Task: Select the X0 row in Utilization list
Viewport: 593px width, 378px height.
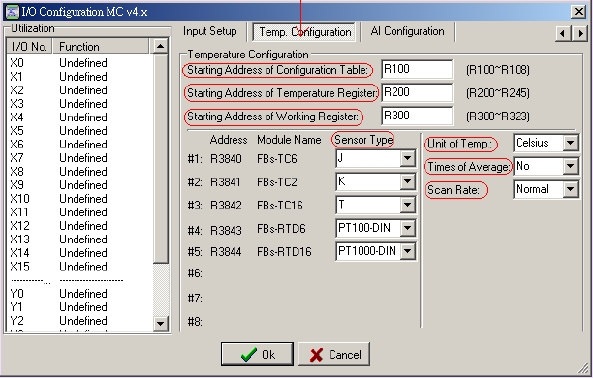Action: pos(79,63)
